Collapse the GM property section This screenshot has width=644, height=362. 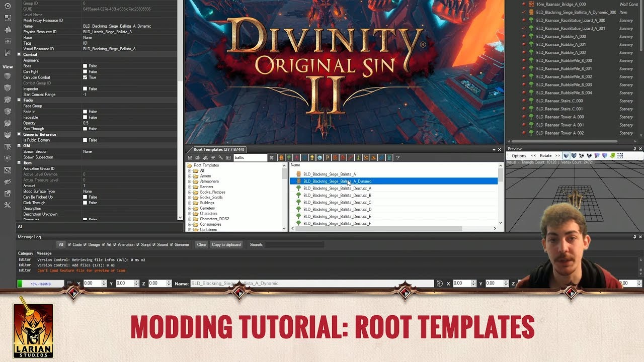tap(19, 146)
